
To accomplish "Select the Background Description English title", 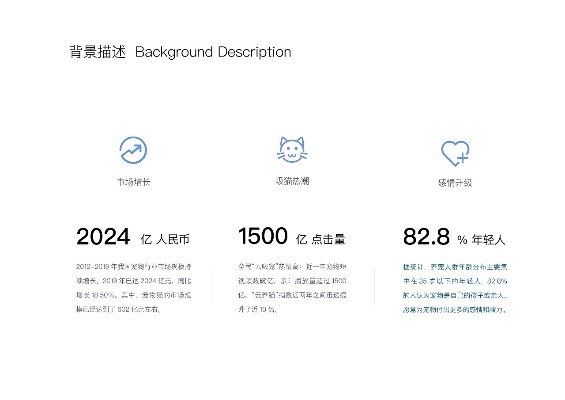I will click(x=213, y=52).
